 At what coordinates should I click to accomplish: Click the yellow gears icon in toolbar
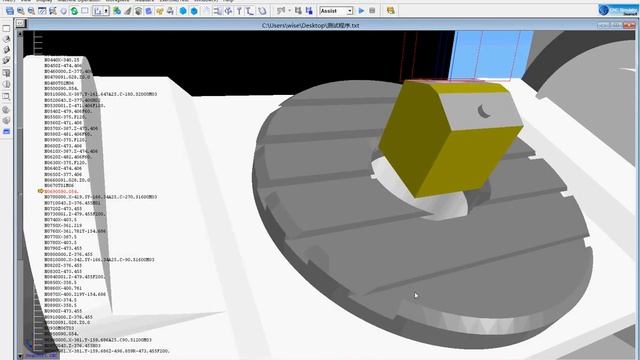(x=160, y=11)
